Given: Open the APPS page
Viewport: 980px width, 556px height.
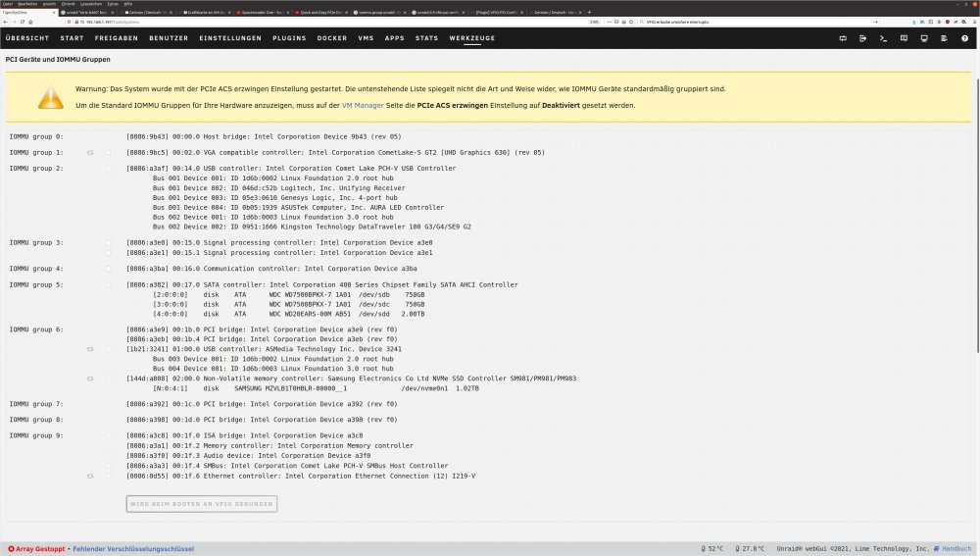Looking at the screenshot, I should pyautogui.click(x=394, y=38).
